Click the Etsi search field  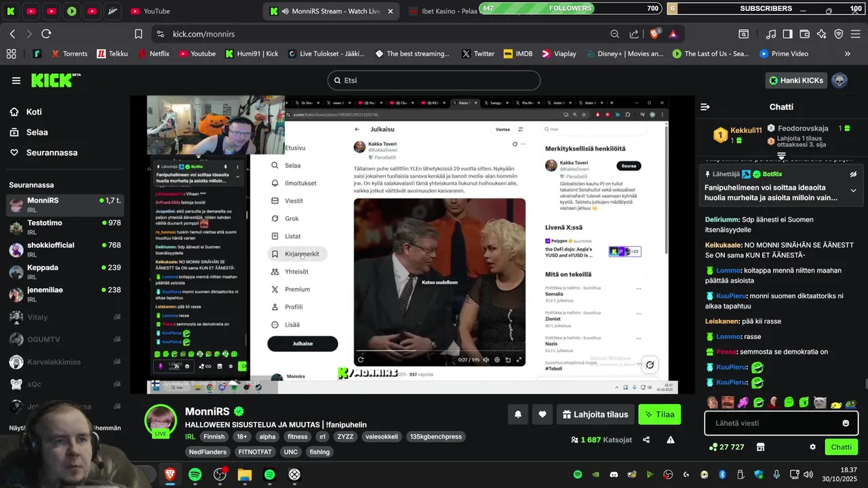click(x=434, y=80)
